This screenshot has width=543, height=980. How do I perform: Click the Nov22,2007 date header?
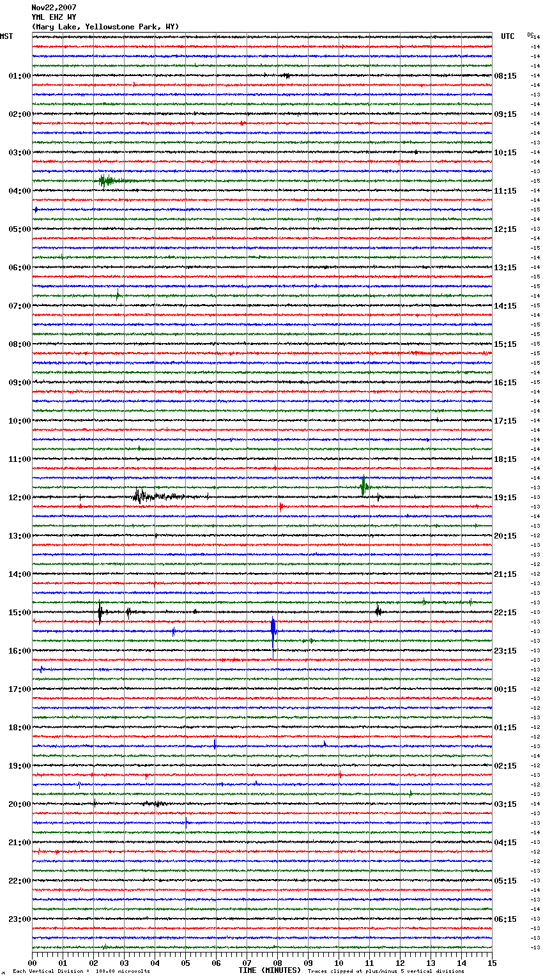(54, 8)
